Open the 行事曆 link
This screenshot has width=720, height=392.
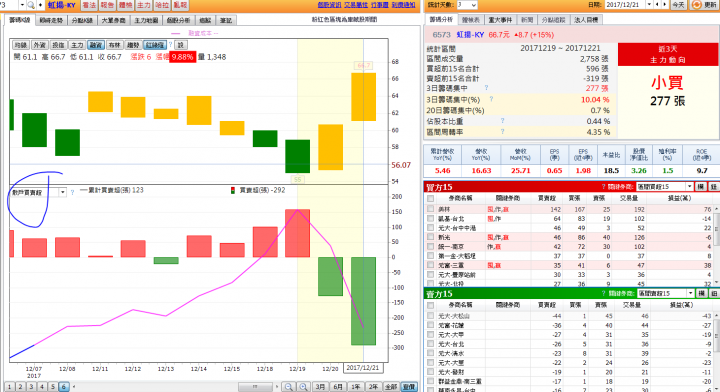379,5
